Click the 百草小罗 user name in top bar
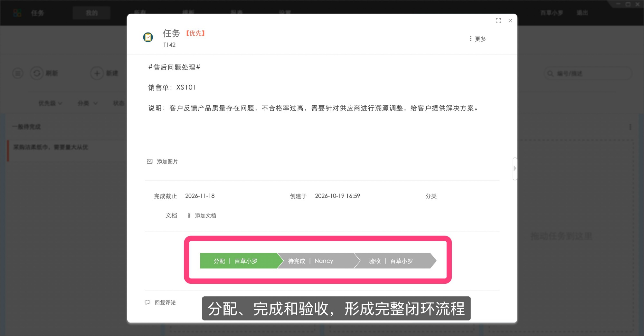The height and width of the screenshot is (336, 644). (552, 13)
